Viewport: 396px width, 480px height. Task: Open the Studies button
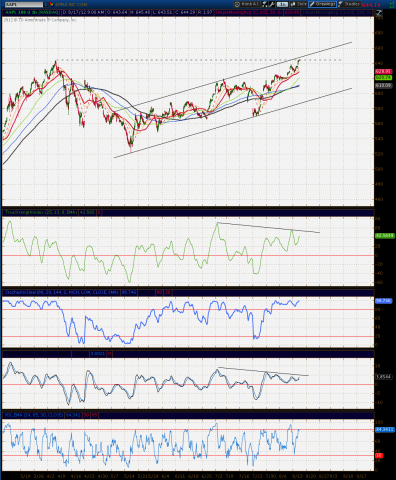pos(349,4)
